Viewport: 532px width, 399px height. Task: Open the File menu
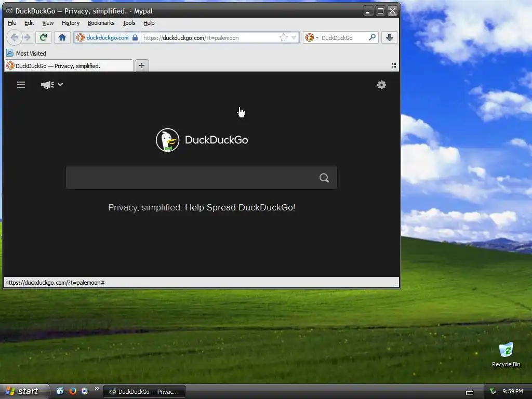(12, 23)
